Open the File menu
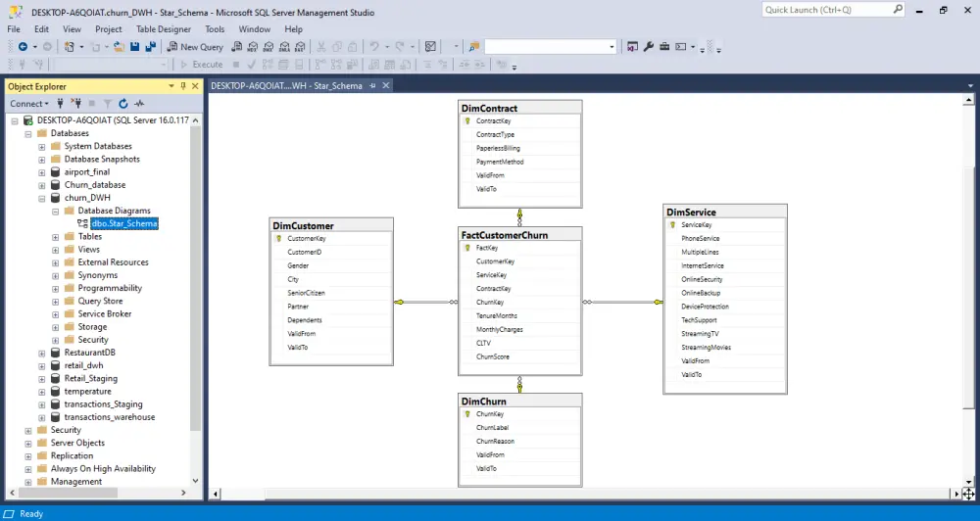 tap(14, 28)
